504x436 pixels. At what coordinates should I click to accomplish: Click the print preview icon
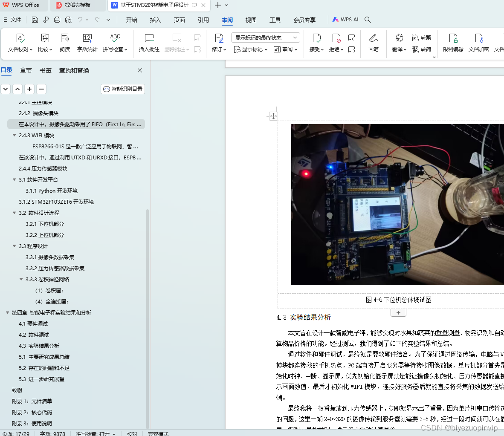tap(68, 20)
